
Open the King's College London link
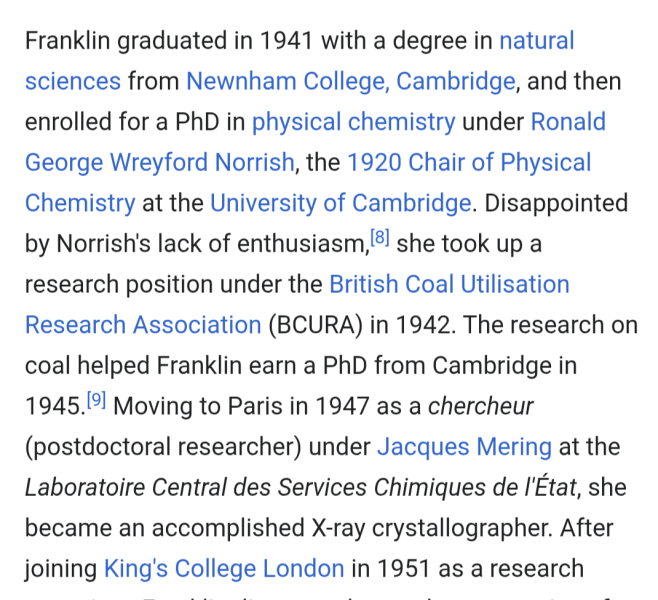(224, 569)
